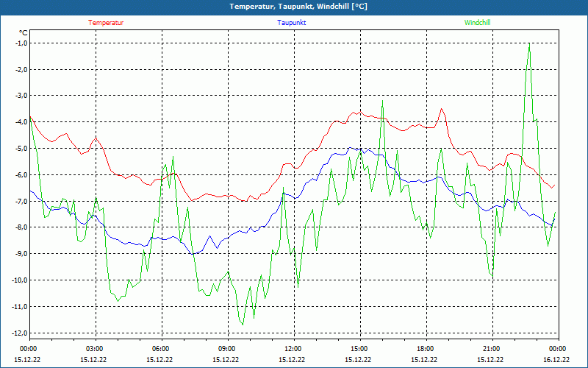Click the 18:00 time axis label
Image resolution: width=588 pixels, height=368 pixels.
coord(426,349)
